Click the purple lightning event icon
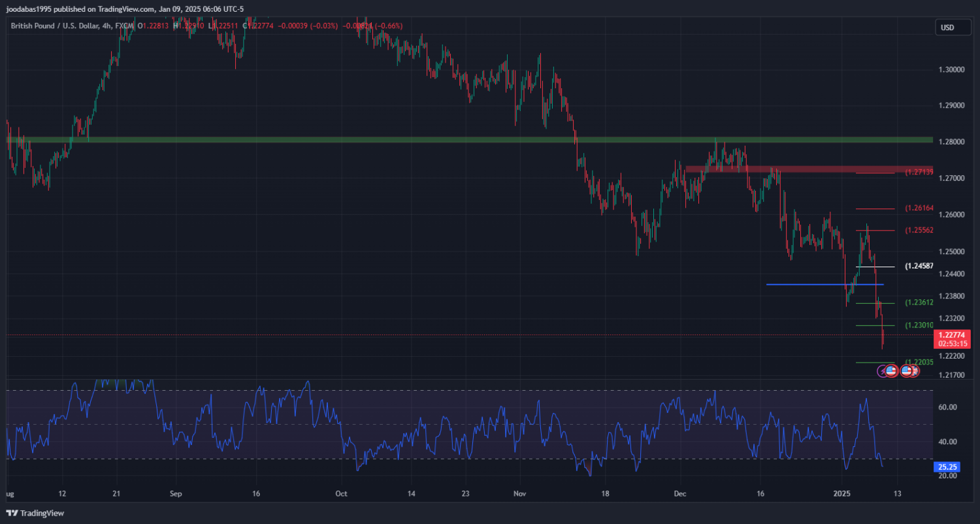980x524 pixels. click(882, 370)
